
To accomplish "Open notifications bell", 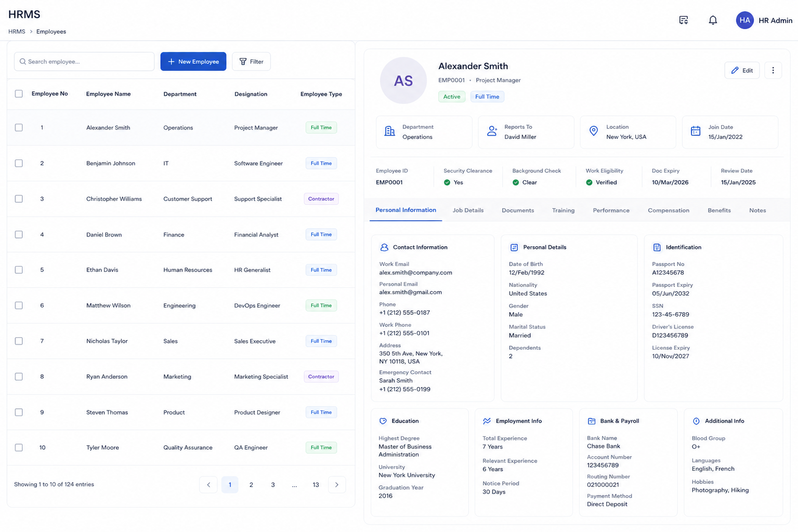I will click(x=713, y=20).
